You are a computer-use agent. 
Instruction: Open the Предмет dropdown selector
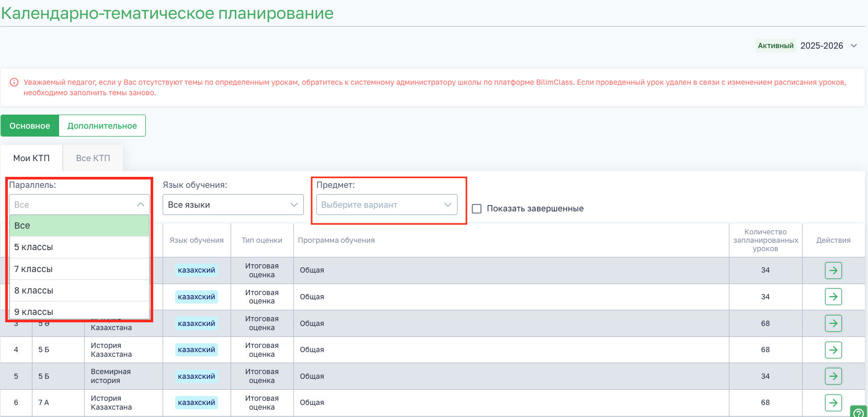386,205
